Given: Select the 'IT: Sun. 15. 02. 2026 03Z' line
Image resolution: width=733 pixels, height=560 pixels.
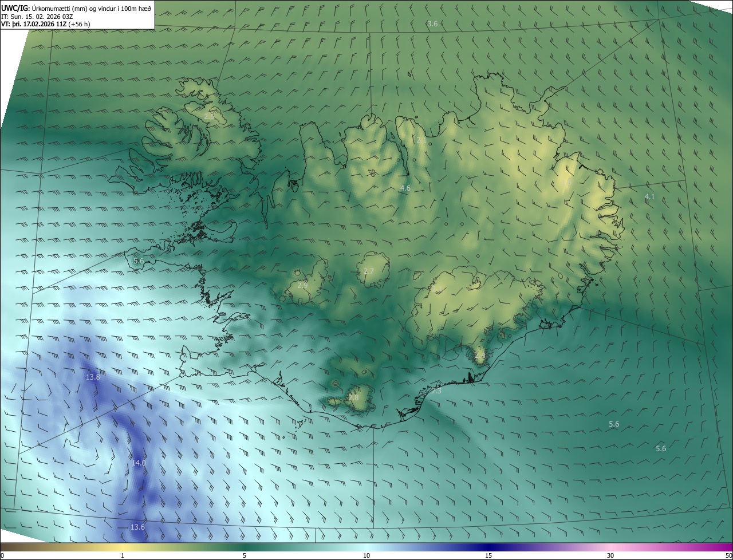Looking at the screenshot, I should [x=38, y=17].
